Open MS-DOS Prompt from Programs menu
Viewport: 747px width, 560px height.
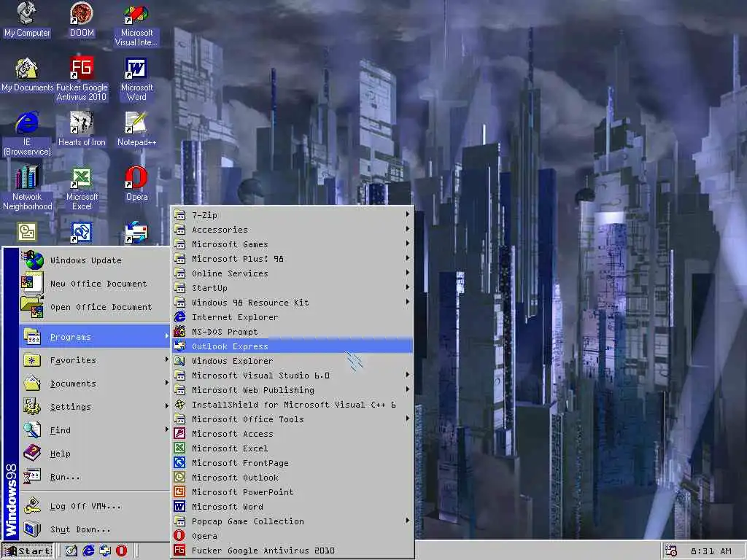point(293,332)
